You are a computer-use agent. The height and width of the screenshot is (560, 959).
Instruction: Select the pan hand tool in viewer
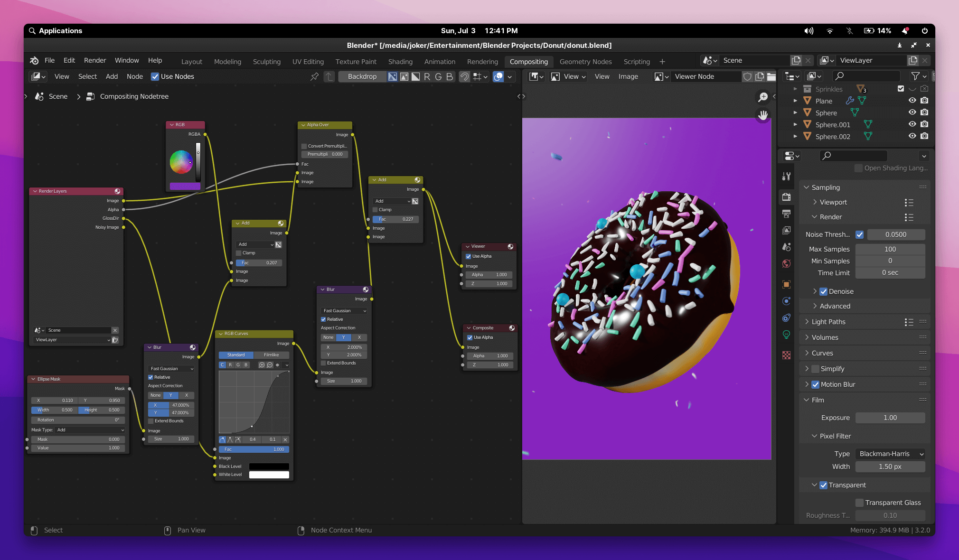tap(763, 115)
